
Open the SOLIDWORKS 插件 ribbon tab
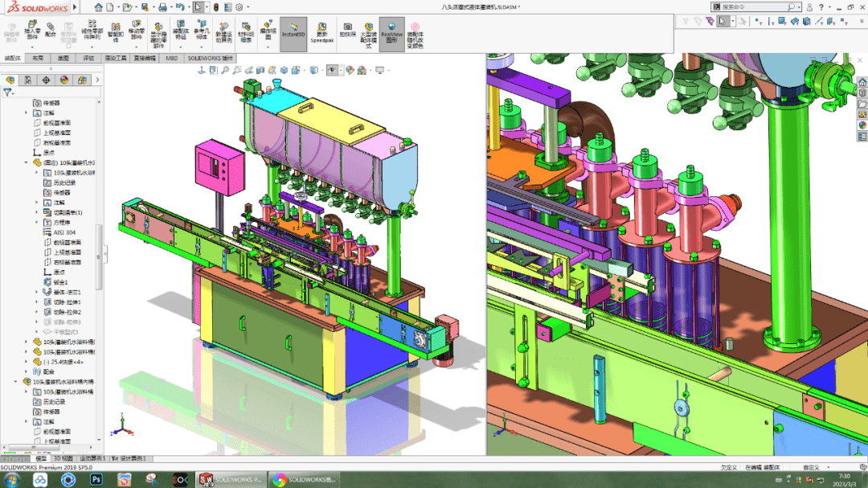pyautogui.click(x=211, y=58)
